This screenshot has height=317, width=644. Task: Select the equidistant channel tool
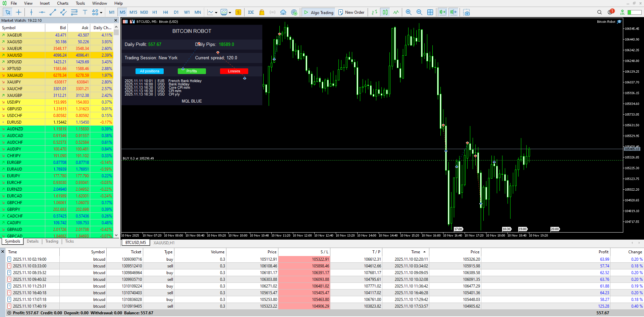tap(63, 12)
